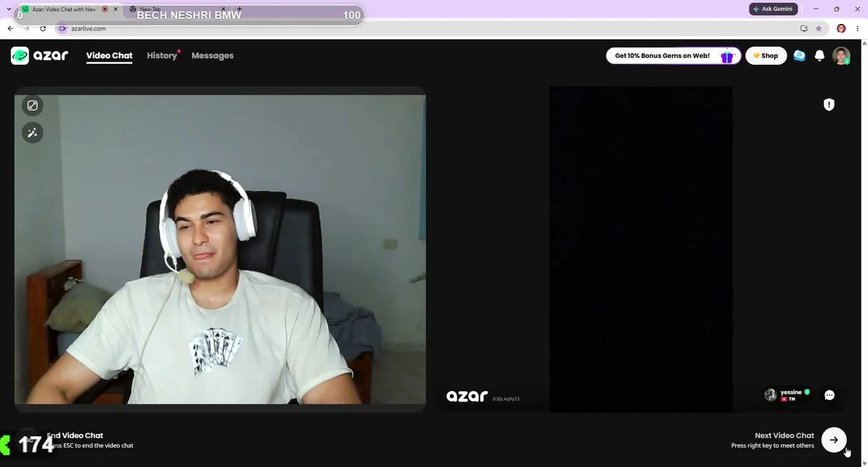Open a new browser tab with plus
The image size is (868, 467).
click(x=239, y=9)
